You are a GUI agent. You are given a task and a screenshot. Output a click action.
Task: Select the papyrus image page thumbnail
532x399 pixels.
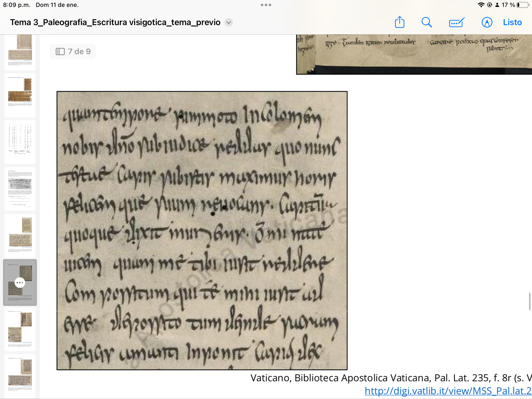pos(20,95)
